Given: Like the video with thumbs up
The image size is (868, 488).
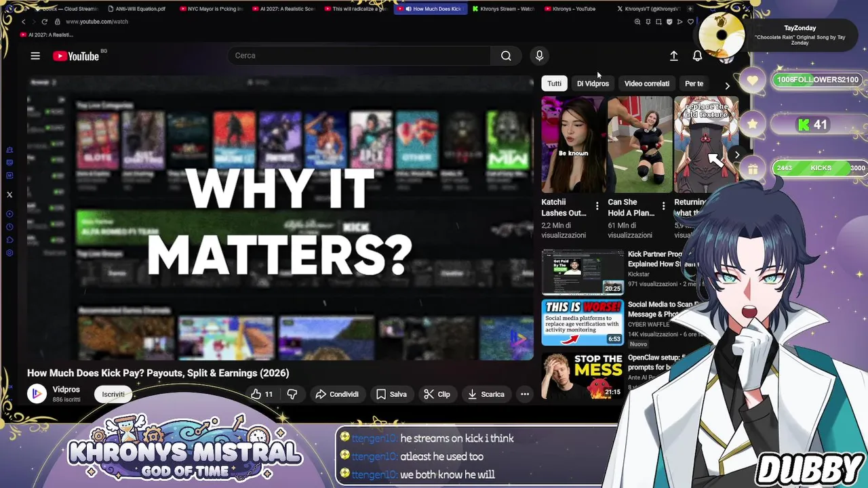Looking at the screenshot, I should (262, 394).
